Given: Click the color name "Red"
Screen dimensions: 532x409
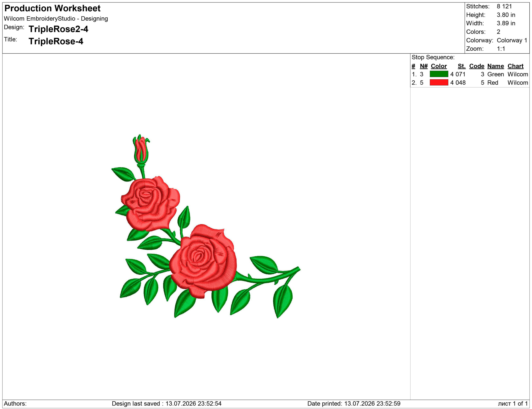Looking at the screenshot, I should tap(493, 83).
